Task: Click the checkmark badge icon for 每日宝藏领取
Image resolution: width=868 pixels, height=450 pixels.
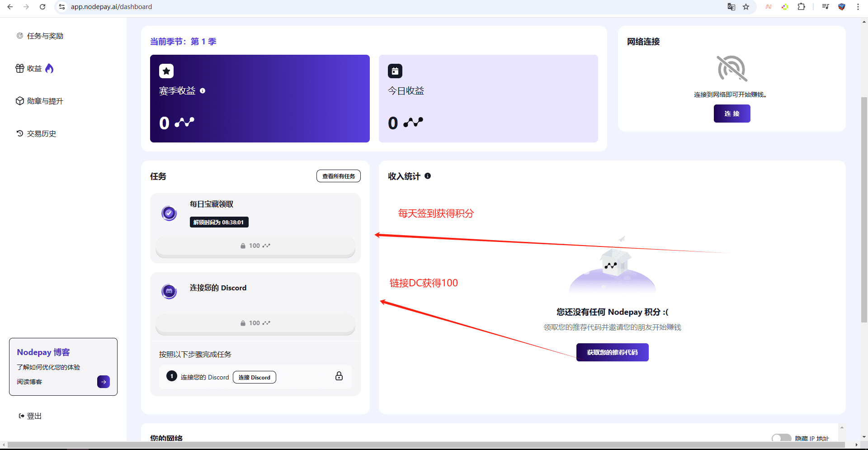Action: tap(169, 213)
